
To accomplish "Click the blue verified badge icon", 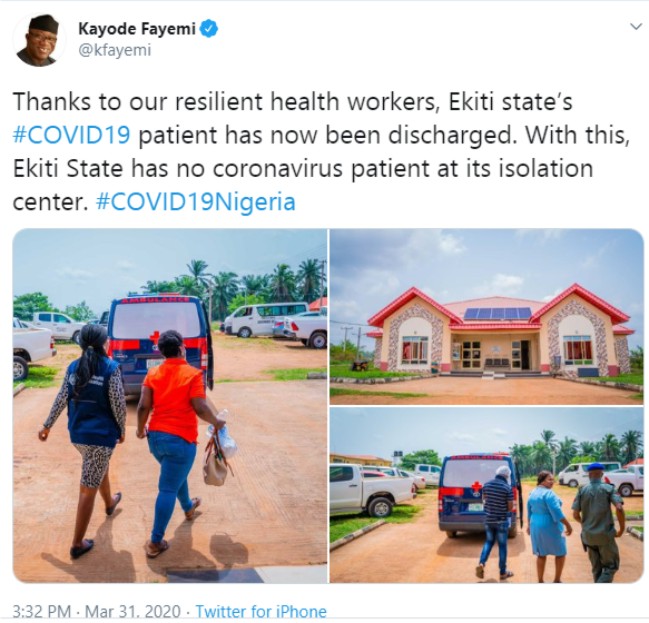I will click(209, 29).
